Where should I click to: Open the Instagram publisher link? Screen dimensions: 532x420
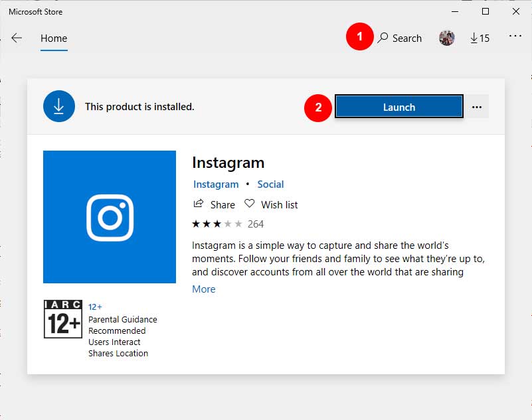(x=216, y=184)
